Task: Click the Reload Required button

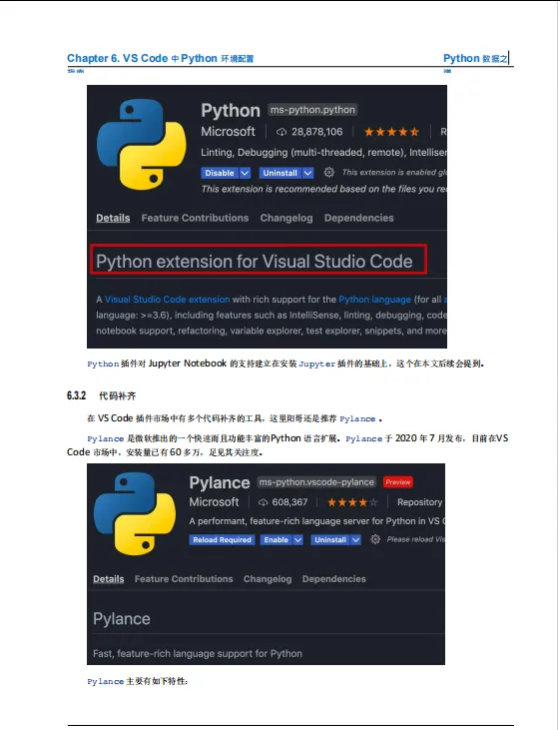Action: tap(222, 539)
